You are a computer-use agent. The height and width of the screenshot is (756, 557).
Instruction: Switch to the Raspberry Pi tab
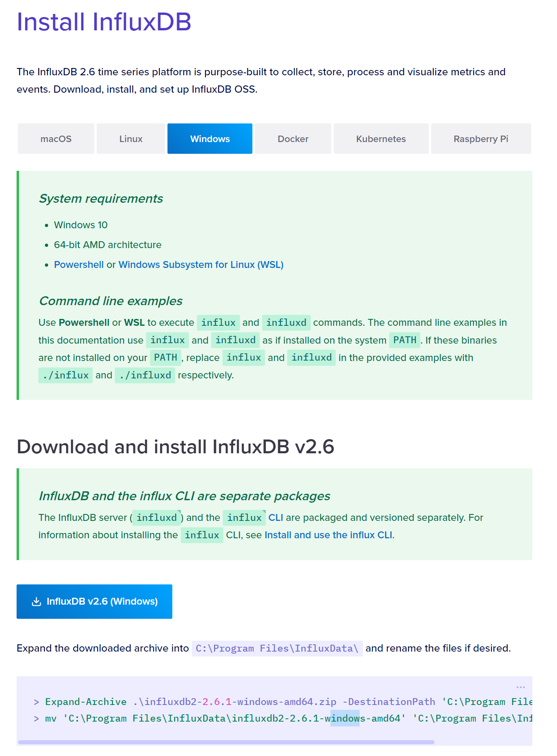[481, 139]
